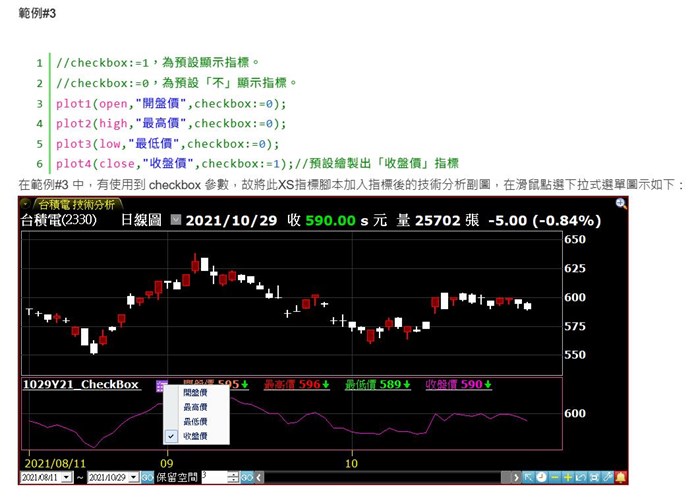The height and width of the screenshot is (501, 690).
Task: Click the minus zoom out icon
Action: point(555,477)
